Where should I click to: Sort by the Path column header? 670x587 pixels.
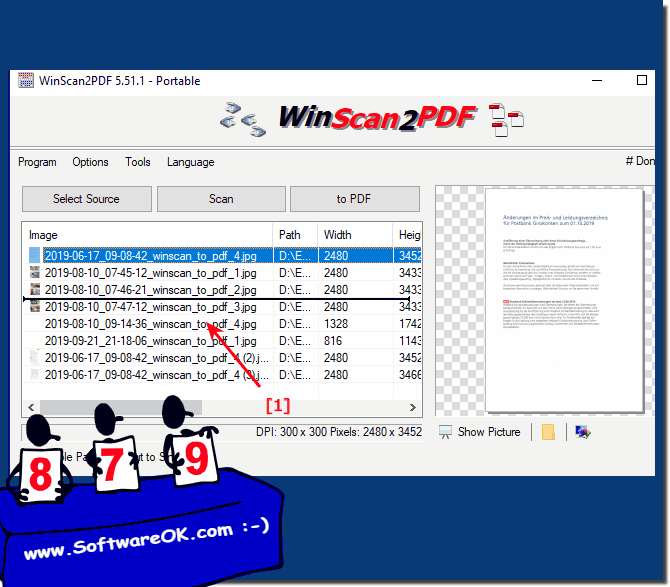click(295, 235)
